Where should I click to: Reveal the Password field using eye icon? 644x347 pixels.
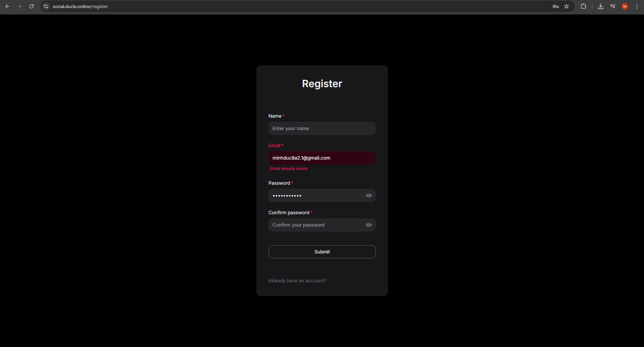pos(368,195)
